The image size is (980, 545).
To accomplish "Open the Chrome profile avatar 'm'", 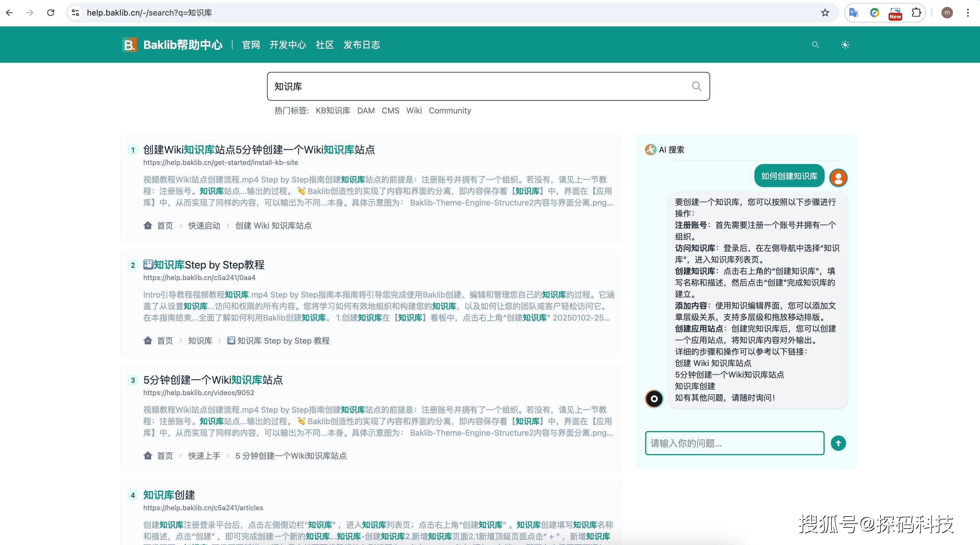I will coord(947,13).
